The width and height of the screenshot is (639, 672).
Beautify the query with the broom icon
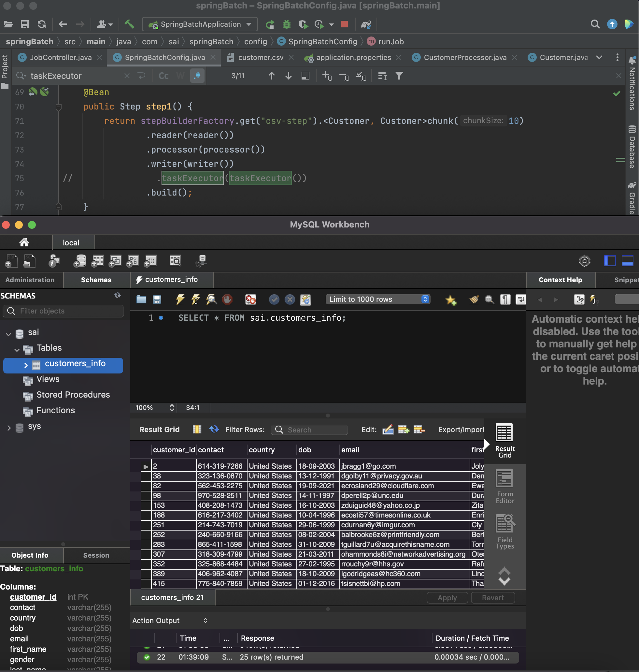pyautogui.click(x=474, y=299)
